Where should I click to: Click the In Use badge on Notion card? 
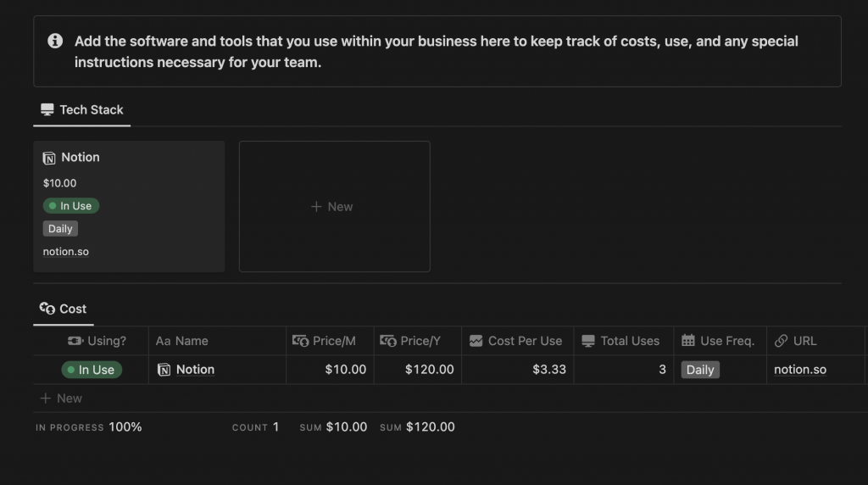point(71,206)
